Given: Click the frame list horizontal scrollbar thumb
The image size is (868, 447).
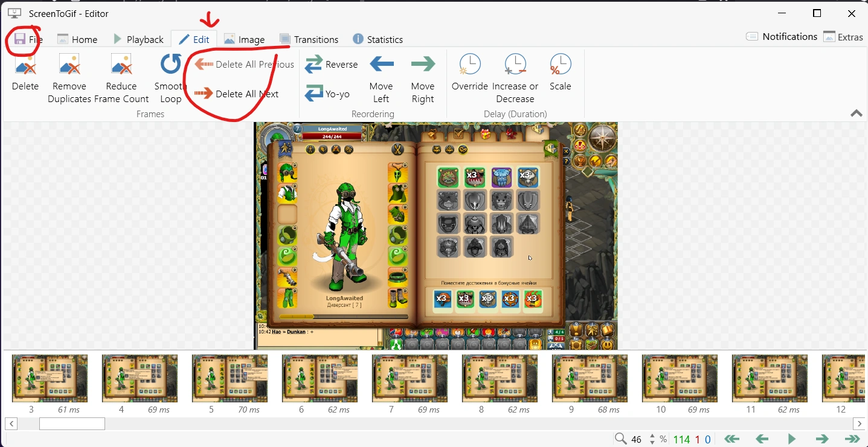Looking at the screenshot, I should click(x=72, y=423).
